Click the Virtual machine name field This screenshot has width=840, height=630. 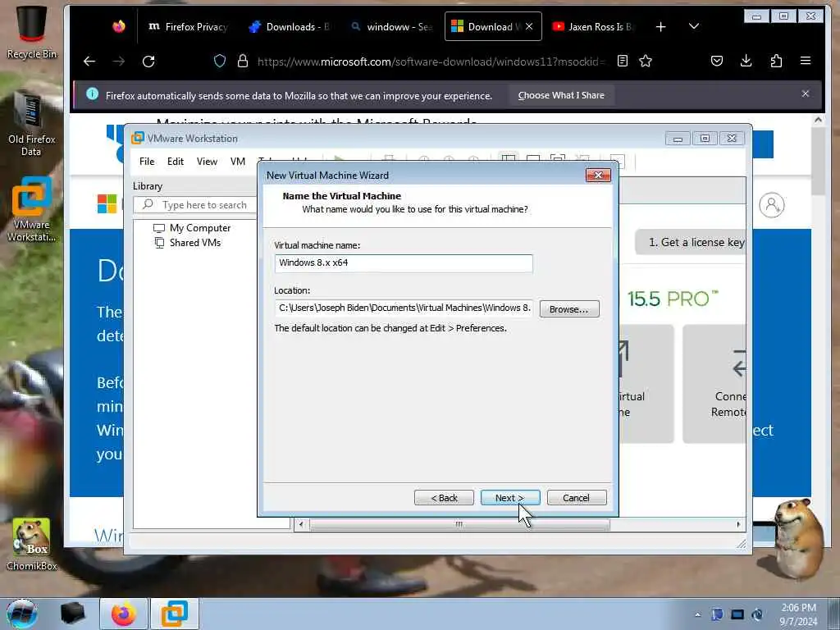[x=404, y=263]
